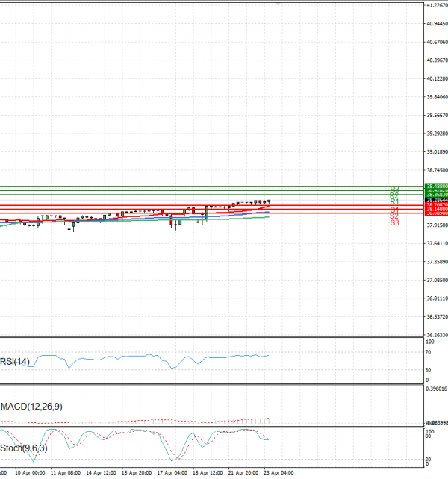Click the 40.67060 price axis label

click(438, 42)
